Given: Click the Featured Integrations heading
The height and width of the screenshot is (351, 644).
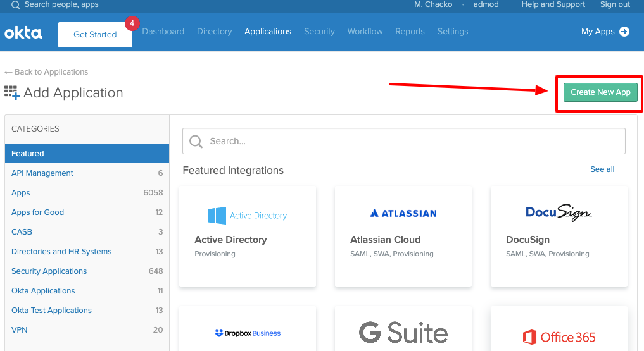Looking at the screenshot, I should click(x=233, y=171).
